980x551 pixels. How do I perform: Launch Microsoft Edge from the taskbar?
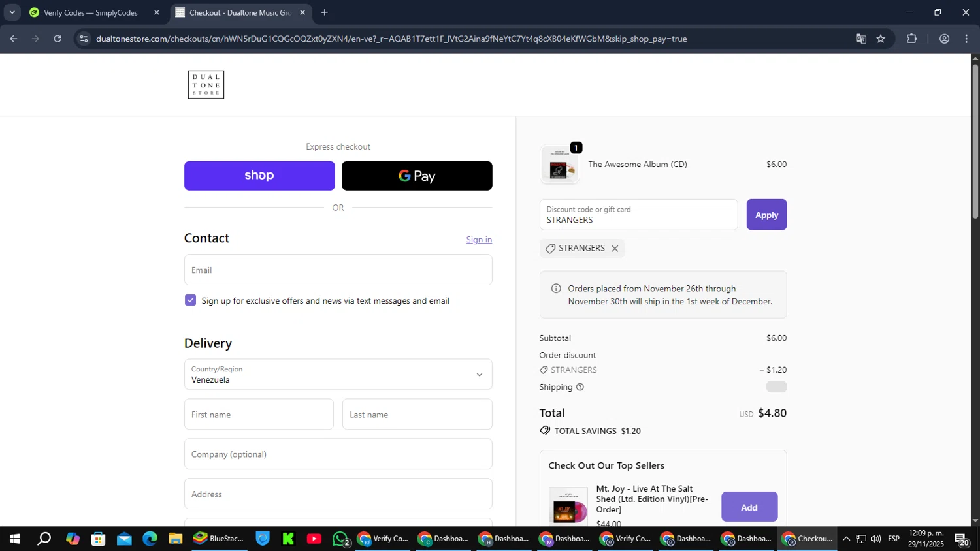tap(150, 539)
